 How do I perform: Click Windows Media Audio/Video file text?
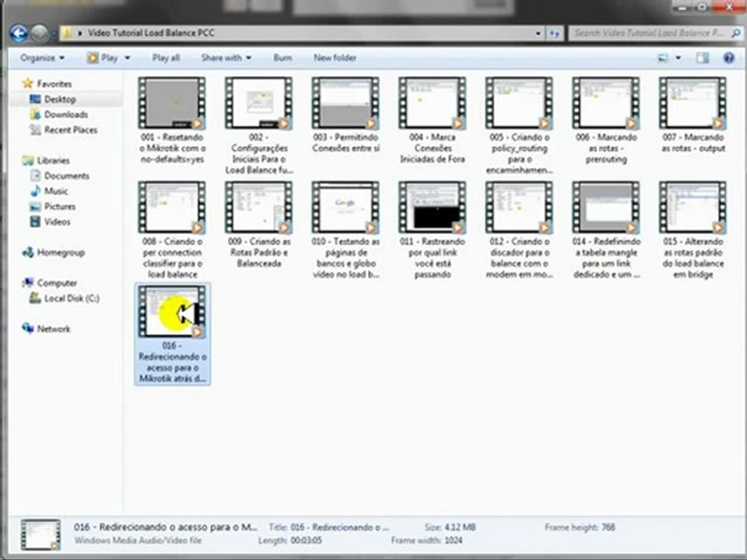pos(138,541)
